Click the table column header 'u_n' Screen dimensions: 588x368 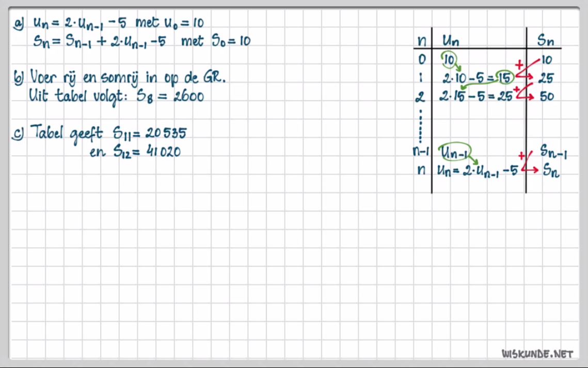tap(451, 40)
